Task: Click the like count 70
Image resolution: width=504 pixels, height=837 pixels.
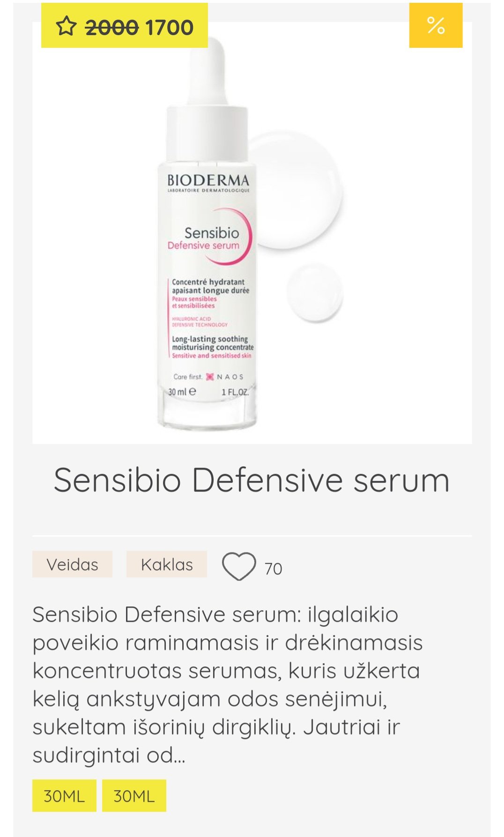Action: (273, 568)
